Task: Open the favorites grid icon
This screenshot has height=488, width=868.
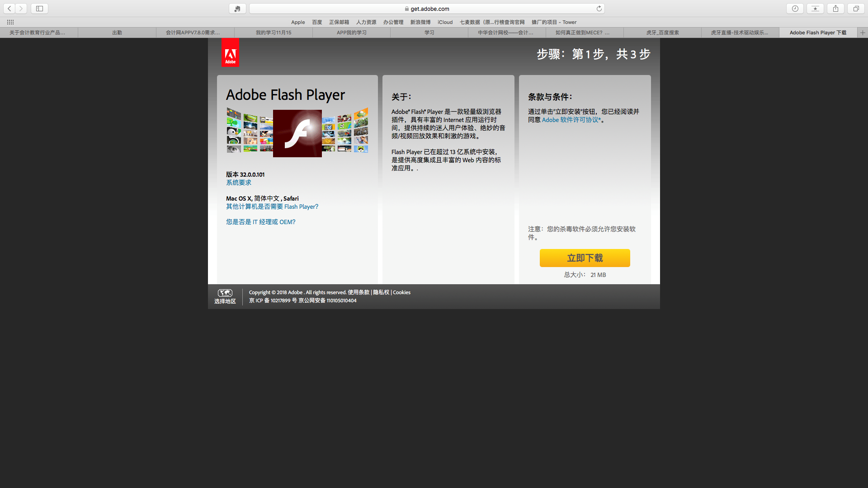Action: tap(10, 22)
